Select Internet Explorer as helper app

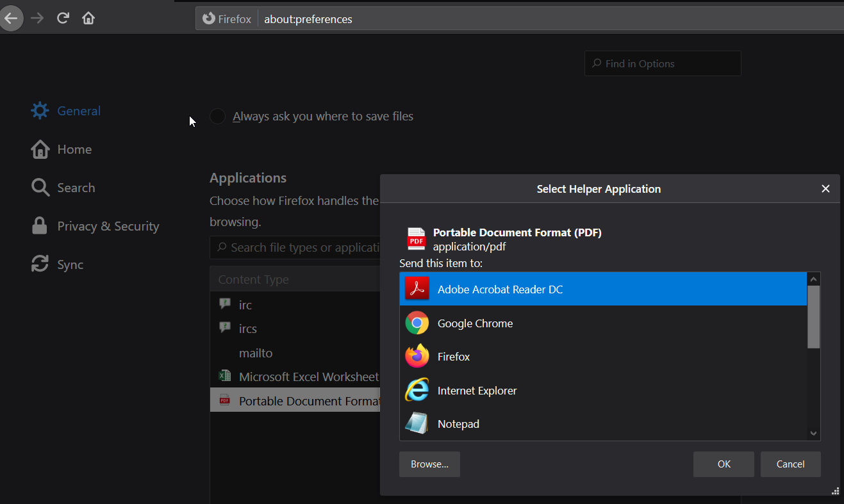point(477,391)
